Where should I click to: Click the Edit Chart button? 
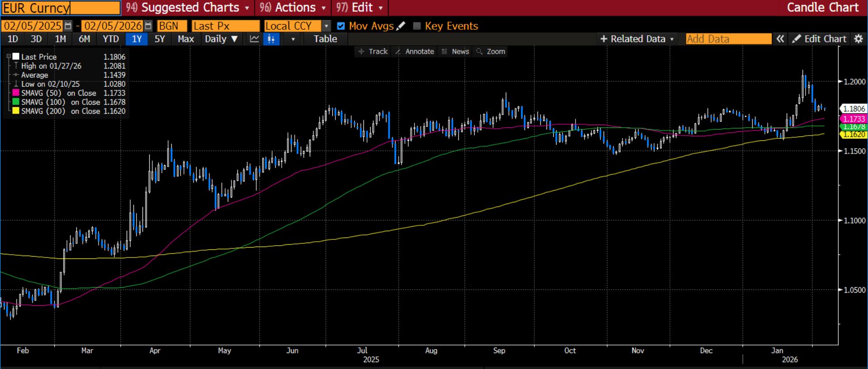click(x=819, y=39)
